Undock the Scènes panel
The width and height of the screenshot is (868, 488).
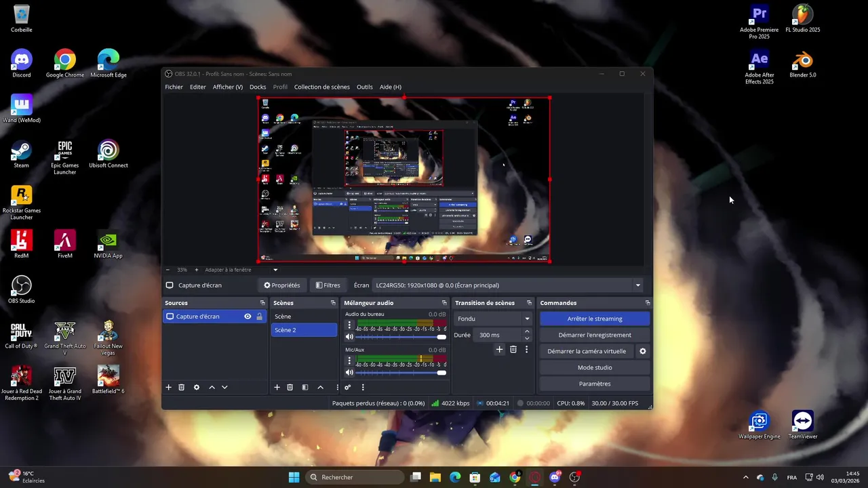333,303
